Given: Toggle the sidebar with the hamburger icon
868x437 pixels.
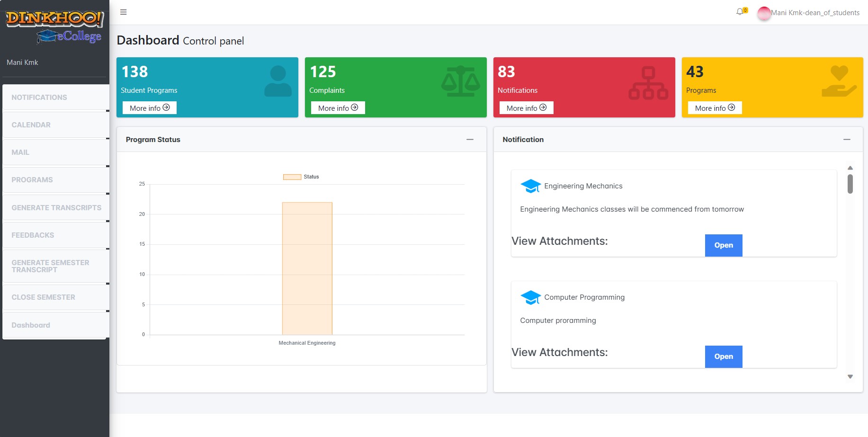Looking at the screenshot, I should coord(124,12).
